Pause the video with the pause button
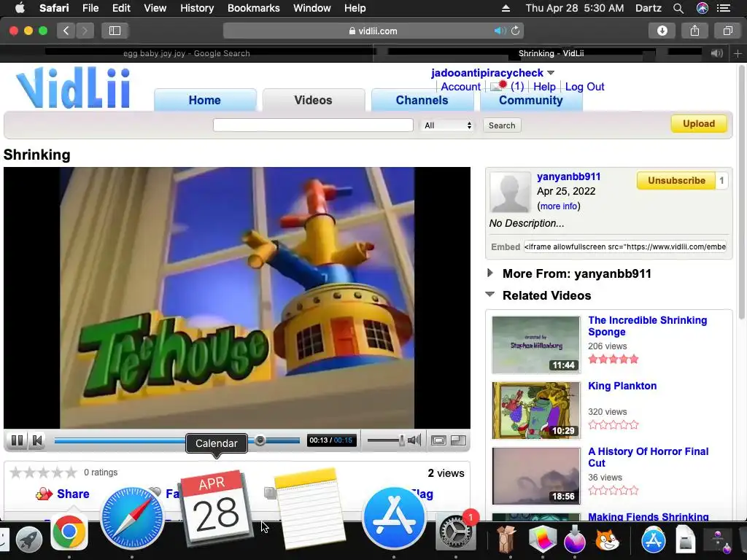The height and width of the screenshot is (560, 747). [x=18, y=440]
